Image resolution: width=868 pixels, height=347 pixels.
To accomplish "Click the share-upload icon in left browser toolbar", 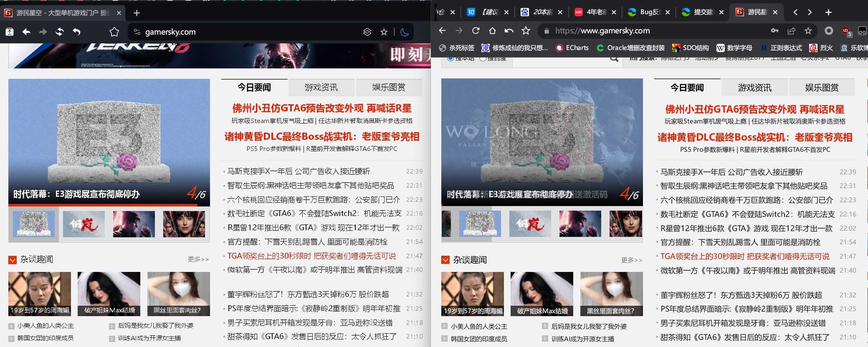I will point(9,32).
